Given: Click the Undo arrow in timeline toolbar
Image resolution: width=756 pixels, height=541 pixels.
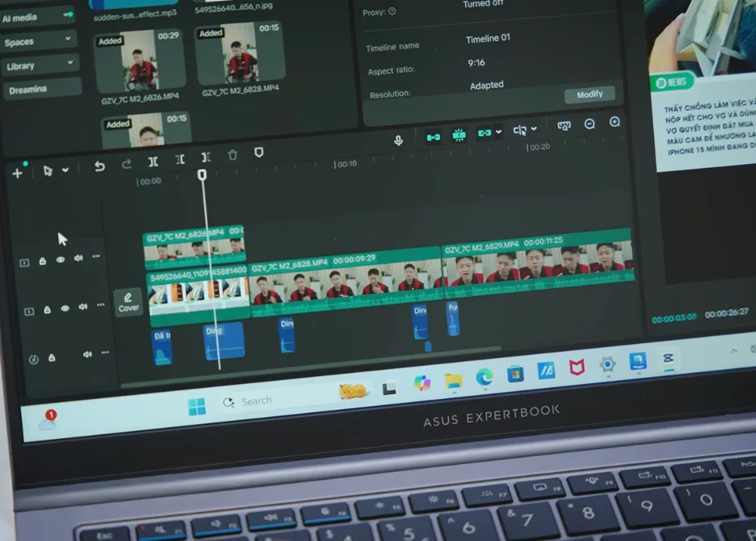Looking at the screenshot, I should tap(100, 166).
